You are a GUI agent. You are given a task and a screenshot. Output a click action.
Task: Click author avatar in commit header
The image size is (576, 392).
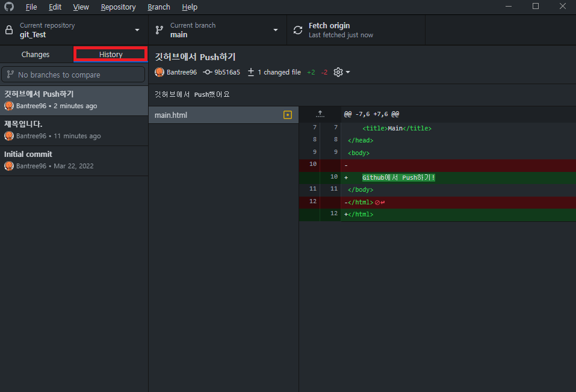pyautogui.click(x=159, y=72)
